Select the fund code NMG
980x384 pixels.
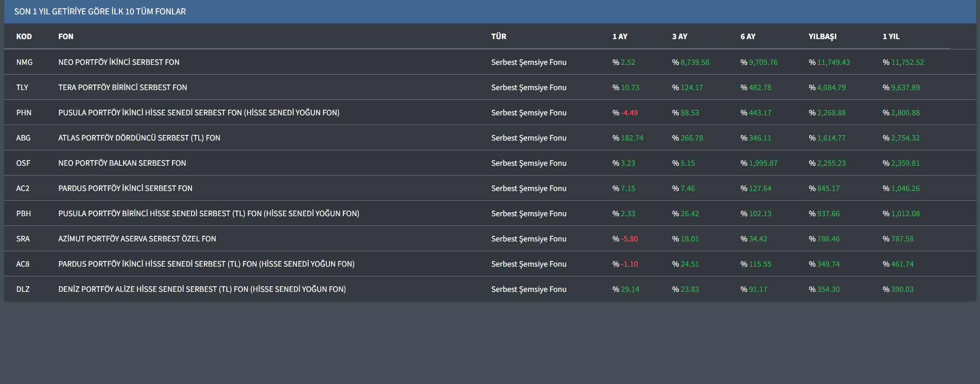[x=24, y=62]
